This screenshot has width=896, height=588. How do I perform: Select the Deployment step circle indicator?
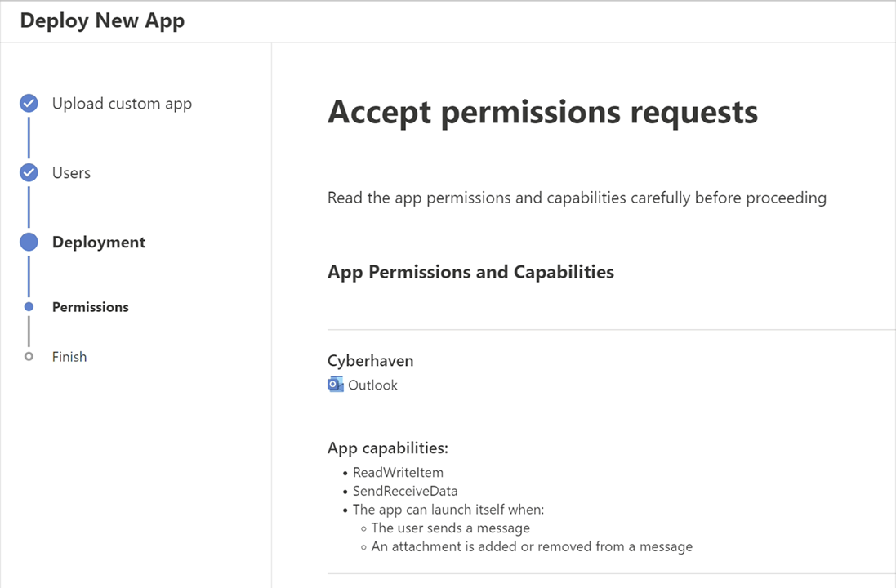29,243
